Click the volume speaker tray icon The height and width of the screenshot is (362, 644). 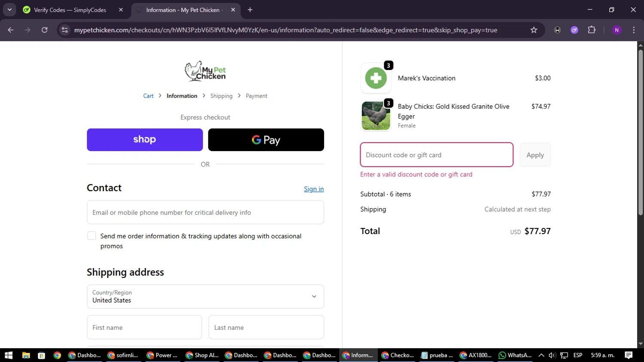click(x=552, y=355)
